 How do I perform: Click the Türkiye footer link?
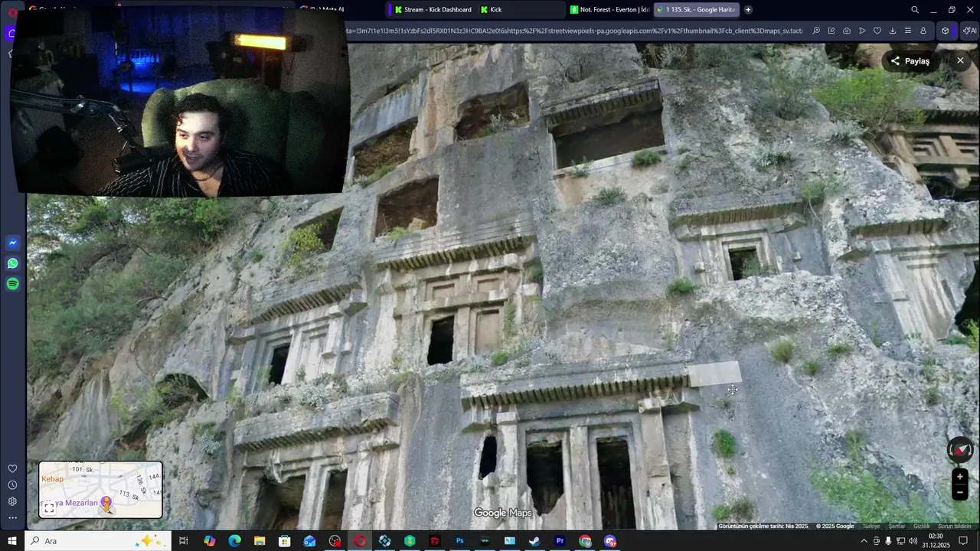871,527
